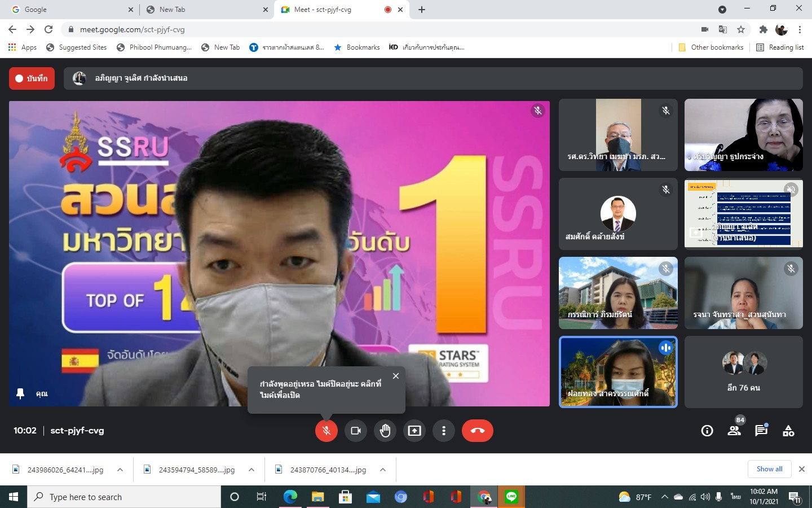Click the Present now screen share icon
Image resolution: width=812 pixels, height=508 pixels.
(414, 431)
